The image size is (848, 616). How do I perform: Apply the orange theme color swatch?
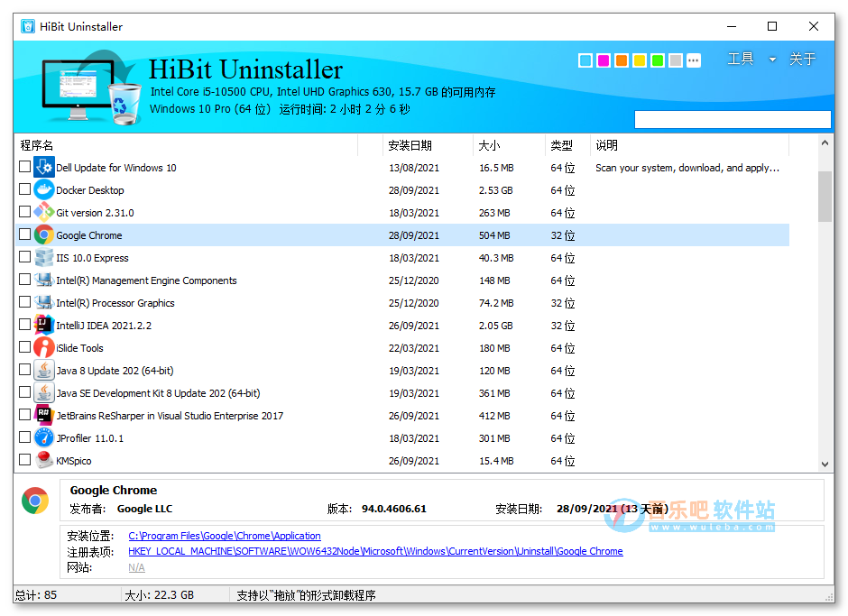(622, 60)
